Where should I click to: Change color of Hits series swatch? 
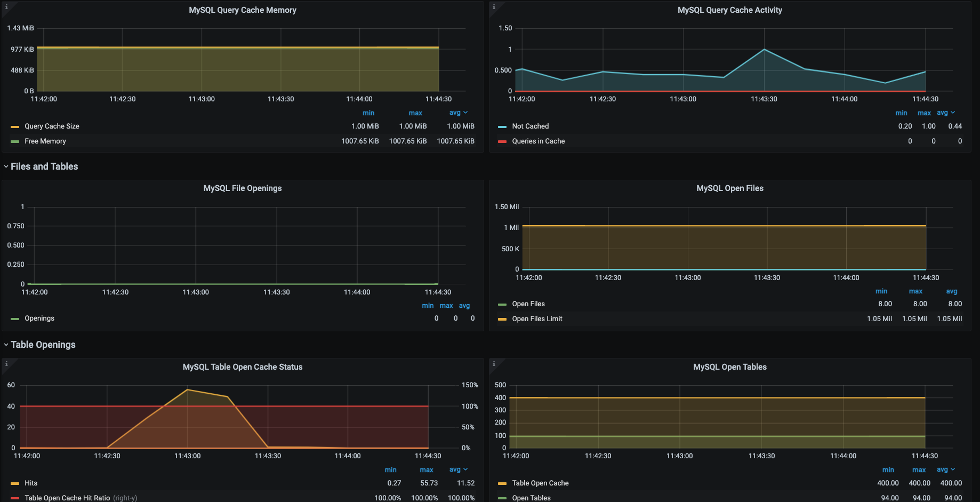click(15, 484)
